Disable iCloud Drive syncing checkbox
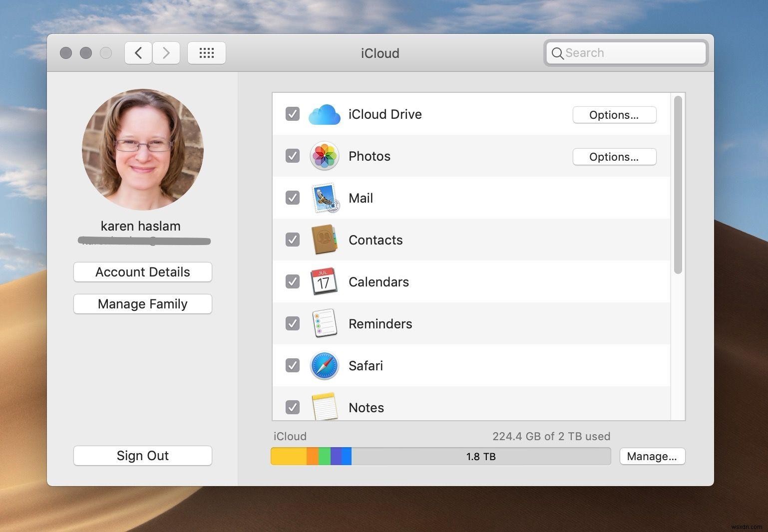The width and height of the screenshot is (768, 532). coord(293,114)
